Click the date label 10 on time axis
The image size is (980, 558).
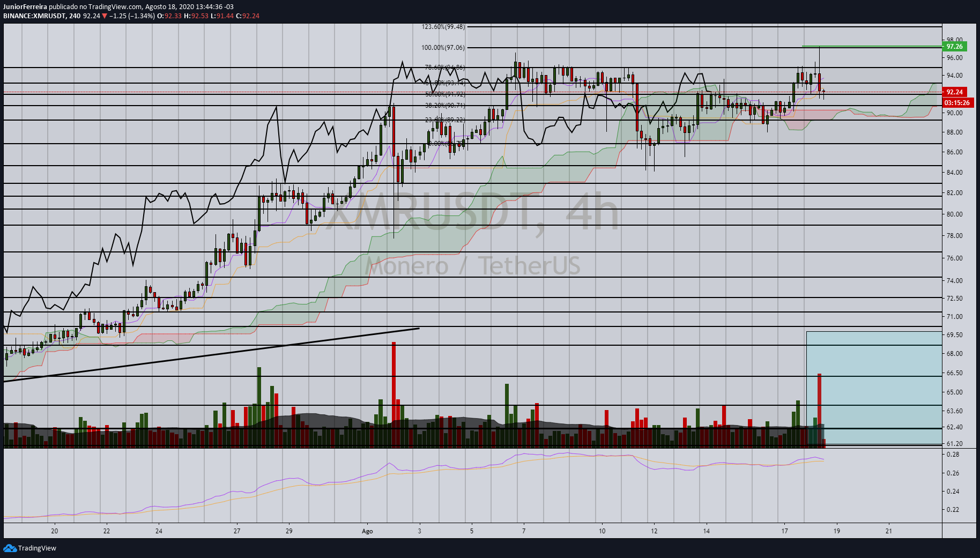click(602, 531)
